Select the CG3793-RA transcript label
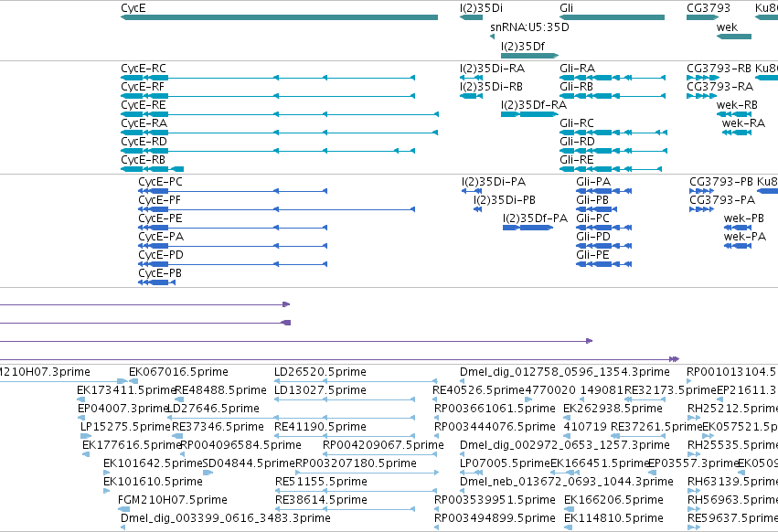This screenshot has height=532, width=778. click(x=720, y=86)
